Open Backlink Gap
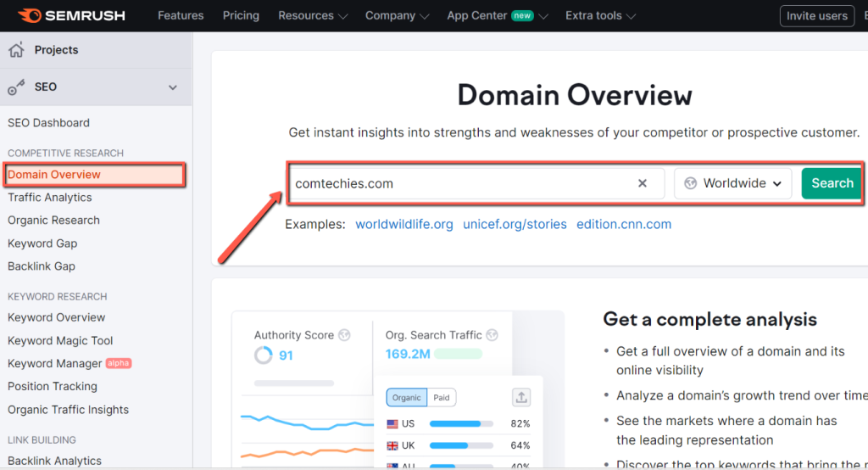This screenshot has width=868, height=470. tap(42, 266)
